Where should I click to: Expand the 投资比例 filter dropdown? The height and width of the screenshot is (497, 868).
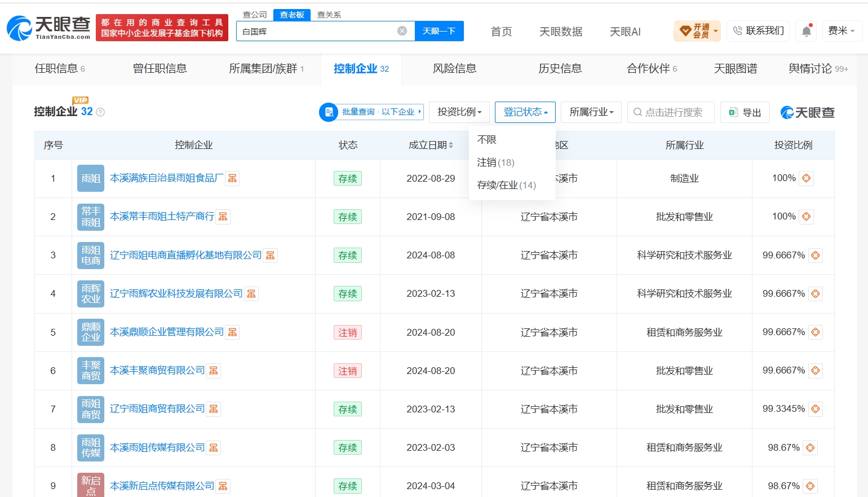point(459,112)
